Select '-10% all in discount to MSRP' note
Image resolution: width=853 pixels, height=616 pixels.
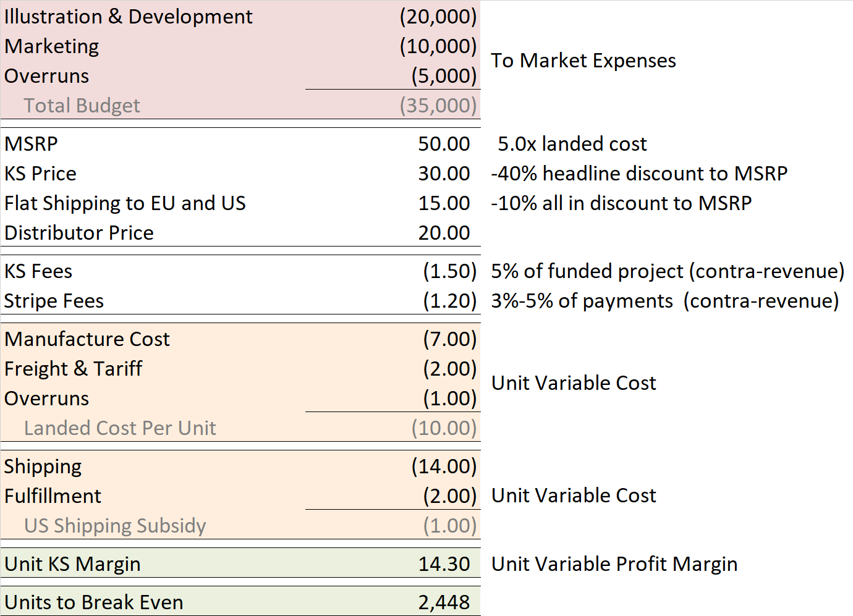click(x=621, y=203)
